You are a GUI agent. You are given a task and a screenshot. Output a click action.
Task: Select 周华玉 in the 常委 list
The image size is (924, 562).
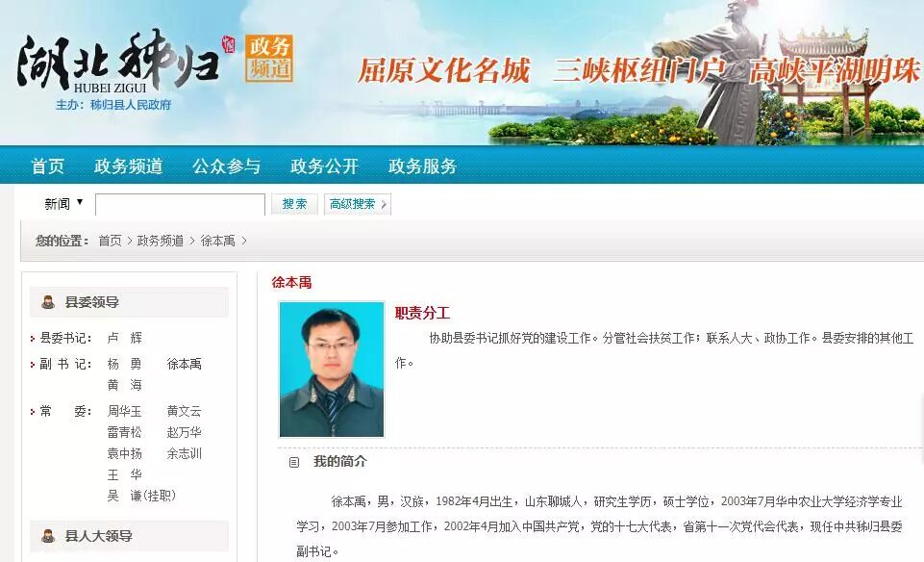click(x=124, y=411)
